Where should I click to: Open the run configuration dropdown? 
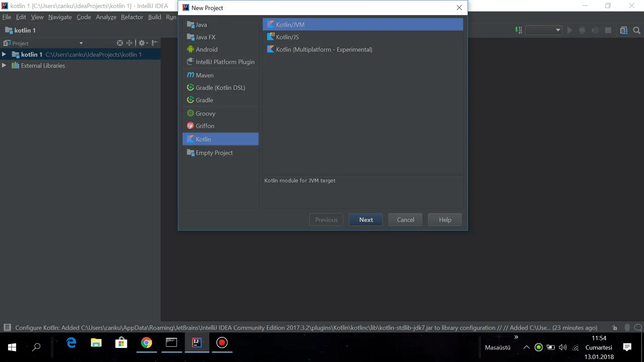point(543,30)
